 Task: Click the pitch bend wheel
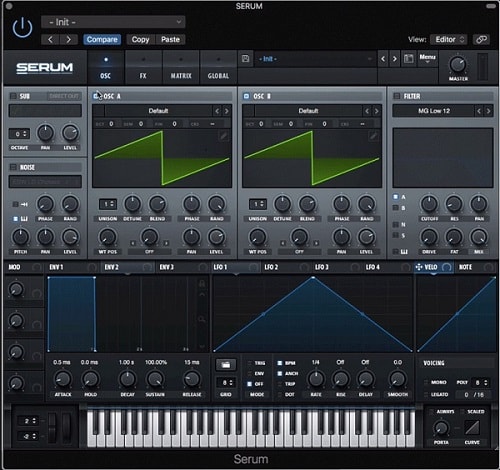tap(52, 427)
